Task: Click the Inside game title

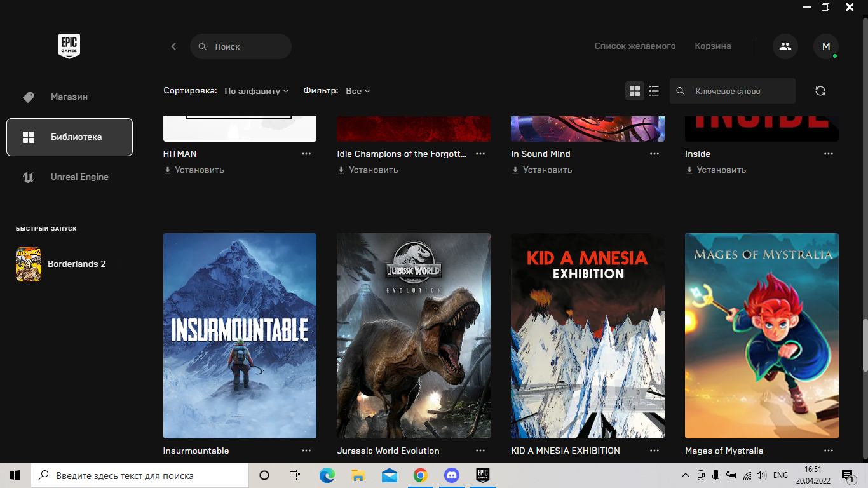Action: [x=698, y=154]
